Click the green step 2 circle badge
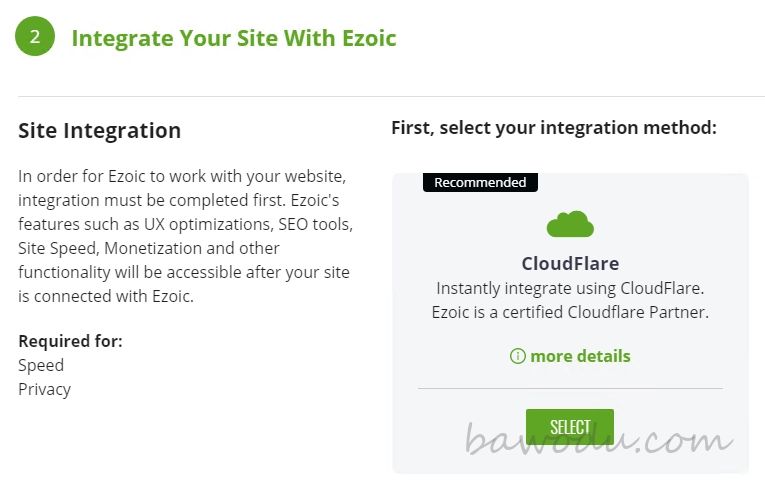 click(x=35, y=36)
